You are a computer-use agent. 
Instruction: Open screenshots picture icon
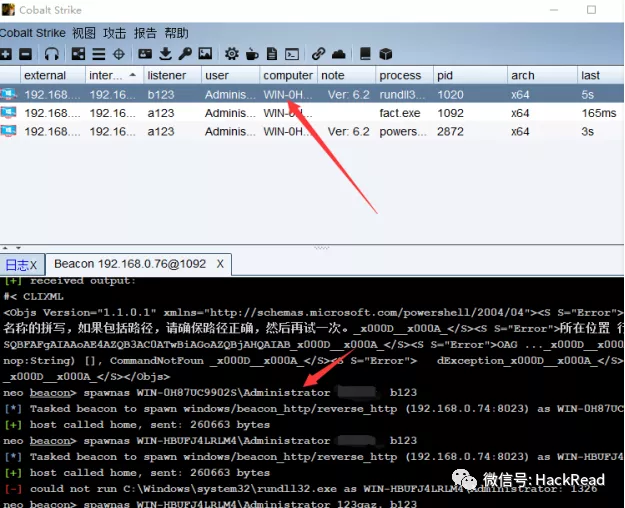point(205,54)
